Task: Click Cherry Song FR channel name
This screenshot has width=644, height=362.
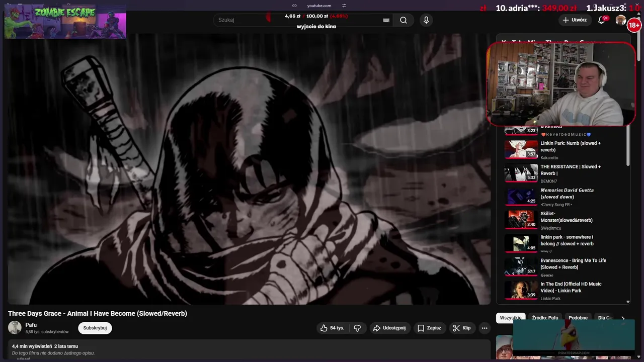Action: click(556, 205)
